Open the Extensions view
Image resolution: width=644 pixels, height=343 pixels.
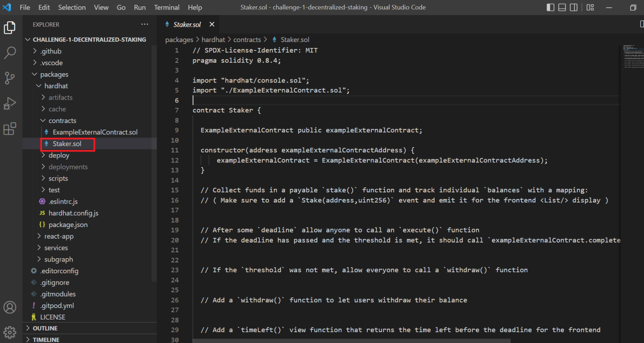(10, 128)
